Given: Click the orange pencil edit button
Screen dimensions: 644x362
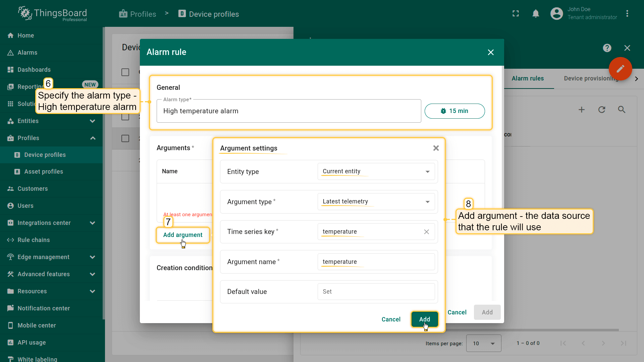Looking at the screenshot, I should (620, 69).
